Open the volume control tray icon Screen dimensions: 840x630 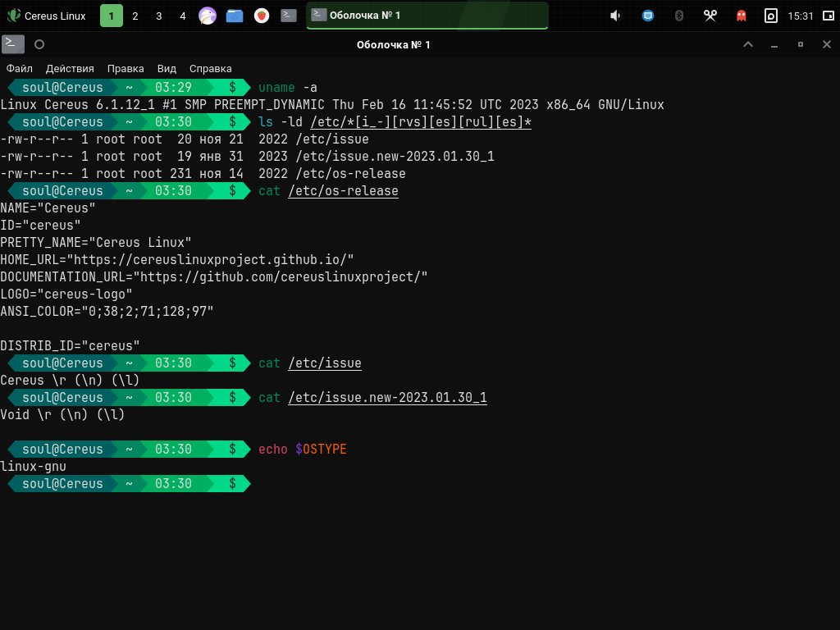click(x=615, y=16)
